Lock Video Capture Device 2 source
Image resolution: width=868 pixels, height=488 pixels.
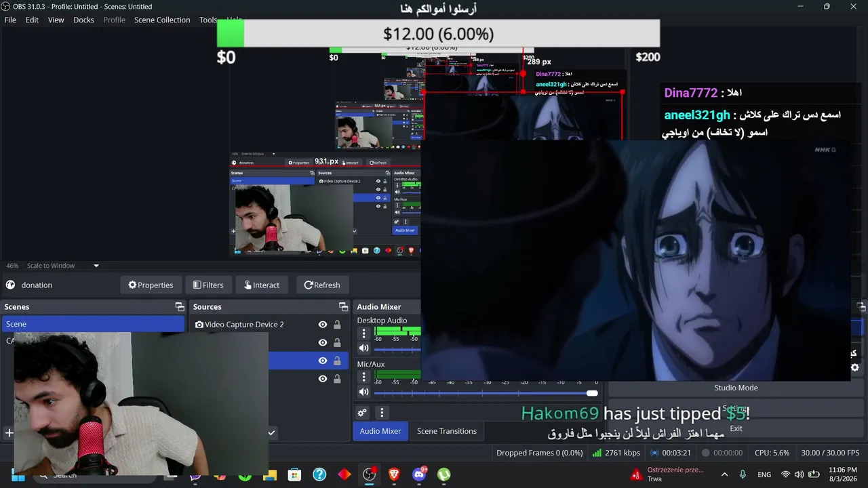337,325
